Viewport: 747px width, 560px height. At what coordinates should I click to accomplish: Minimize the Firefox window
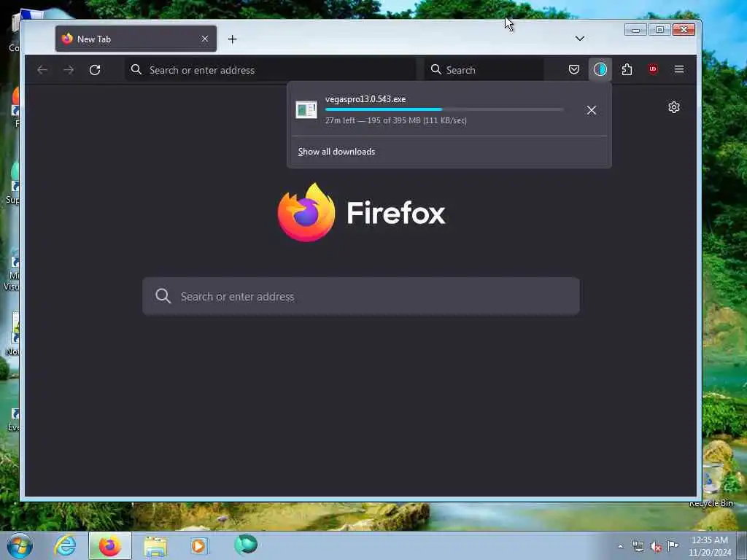(635, 30)
